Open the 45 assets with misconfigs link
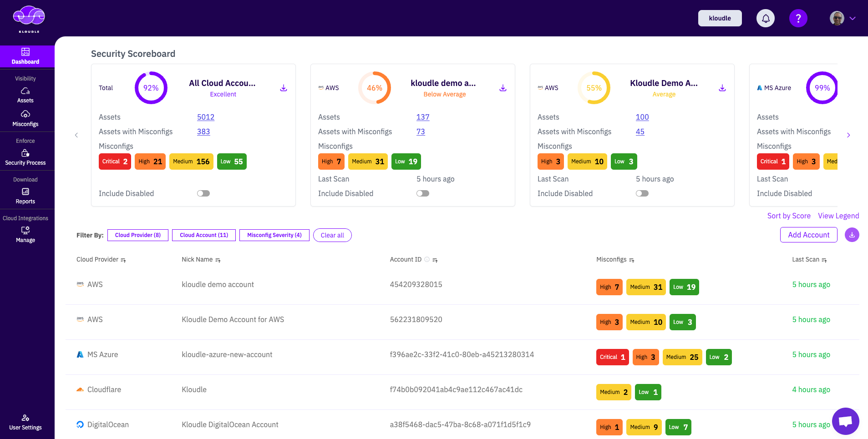The width and height of the screenshot is (868, 439). [640, 131]
